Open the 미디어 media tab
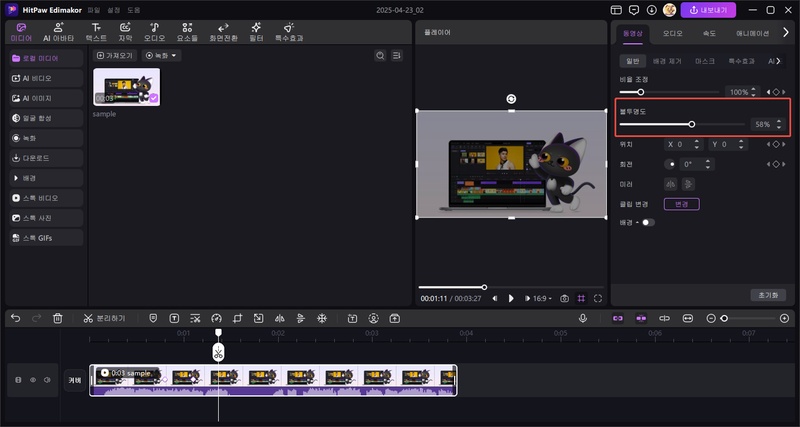 [21, 32]
